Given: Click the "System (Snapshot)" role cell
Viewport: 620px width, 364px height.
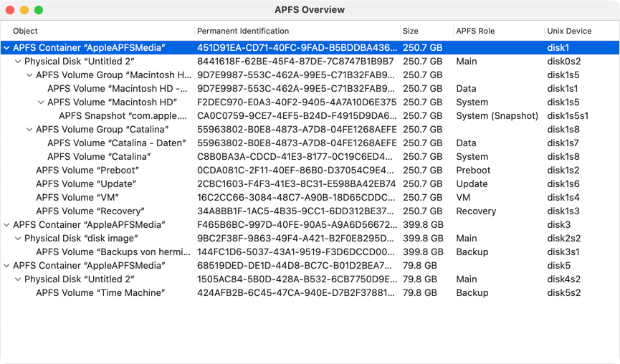Looking at the screenshot, I should [x=497, y=116].
